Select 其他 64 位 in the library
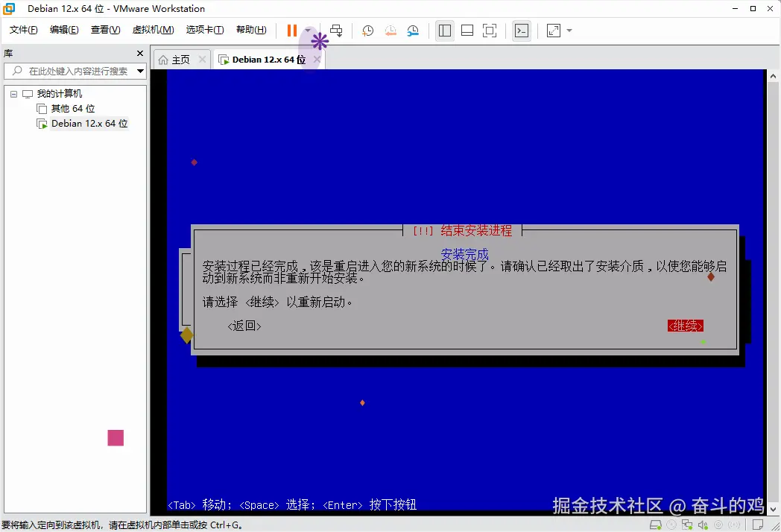Screen dimensions: 781x532 [72, 108]
